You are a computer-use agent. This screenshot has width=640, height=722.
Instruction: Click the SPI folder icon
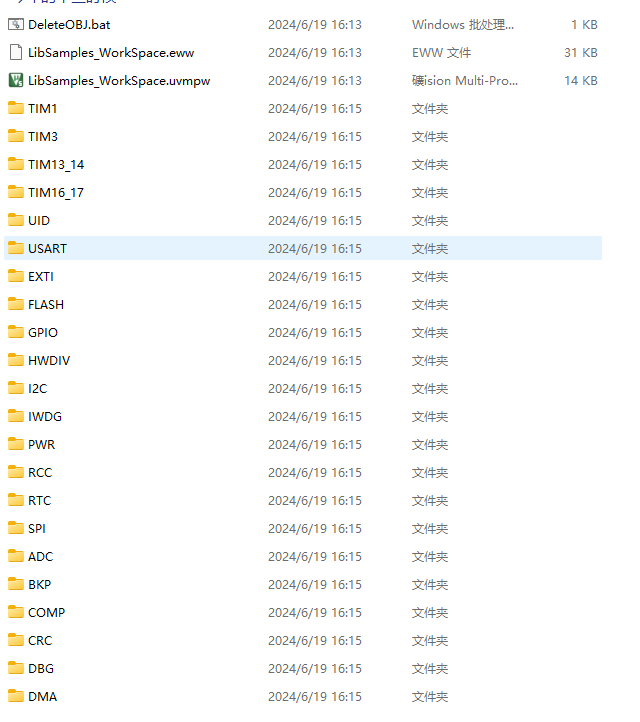point(15,528)
